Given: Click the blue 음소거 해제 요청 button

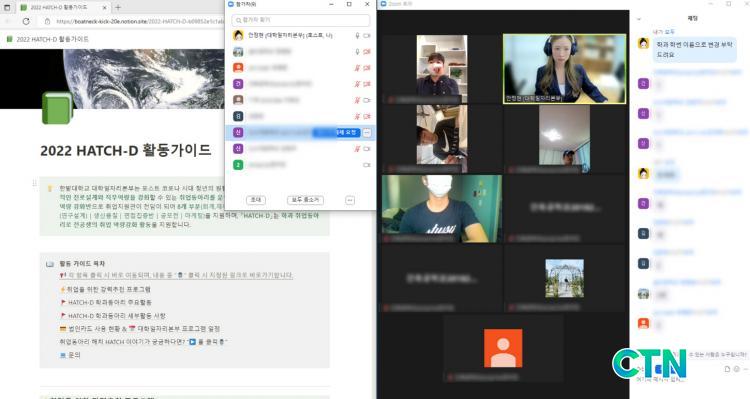Looking at the screenshot, I should 336,133.
